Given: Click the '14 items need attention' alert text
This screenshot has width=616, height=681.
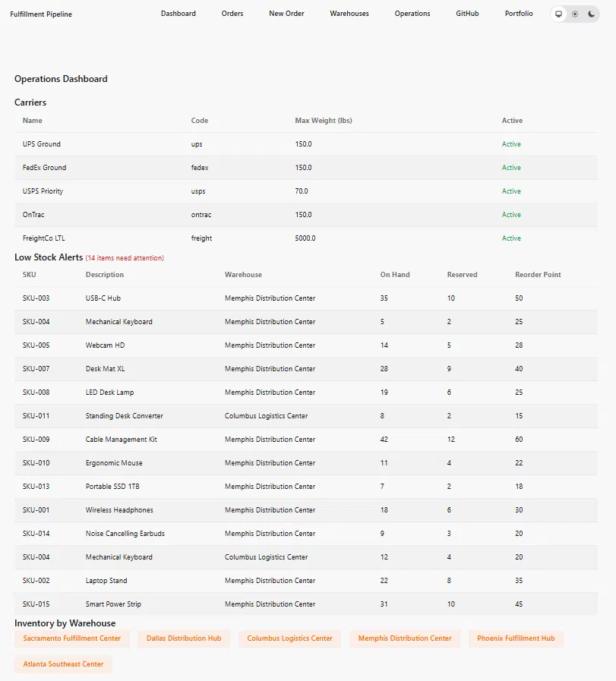Looking at the screenshot, I should coord(125,258).
